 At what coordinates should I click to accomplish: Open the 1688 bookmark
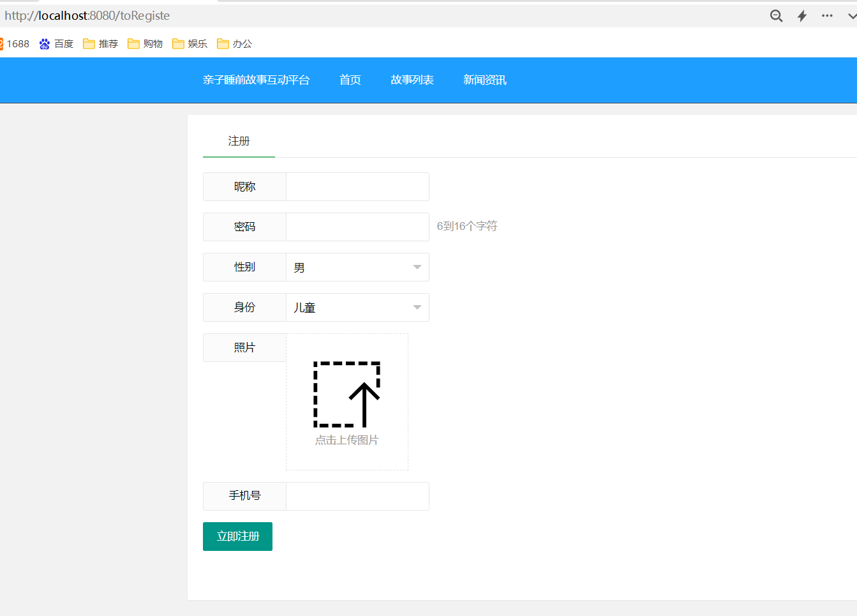click(x=15, y=44)
